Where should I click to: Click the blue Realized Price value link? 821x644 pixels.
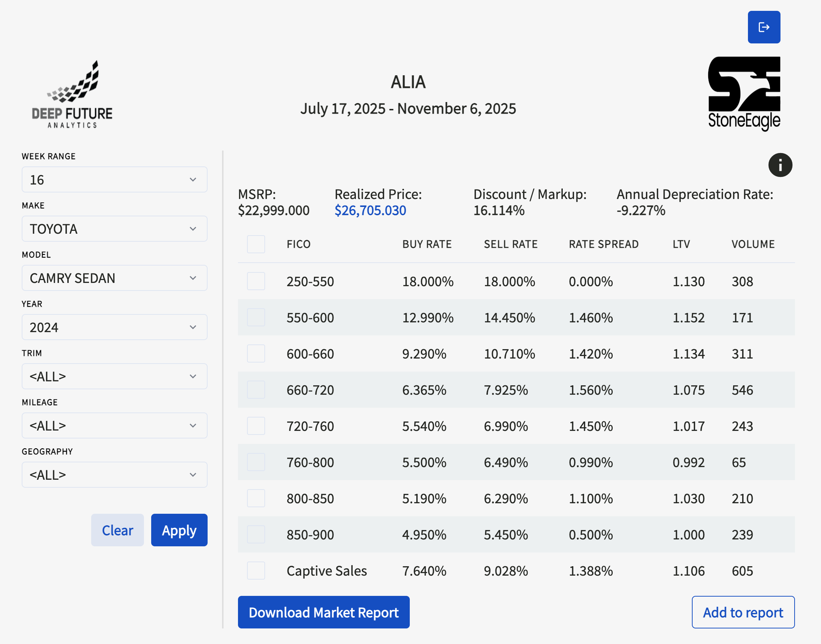click(x=370, y=210)
